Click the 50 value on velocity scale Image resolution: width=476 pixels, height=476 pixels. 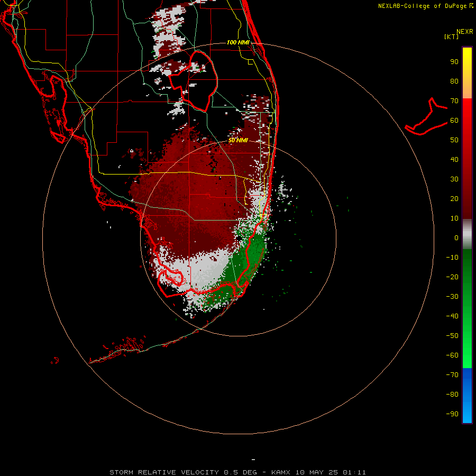click(x=454, y=140)
